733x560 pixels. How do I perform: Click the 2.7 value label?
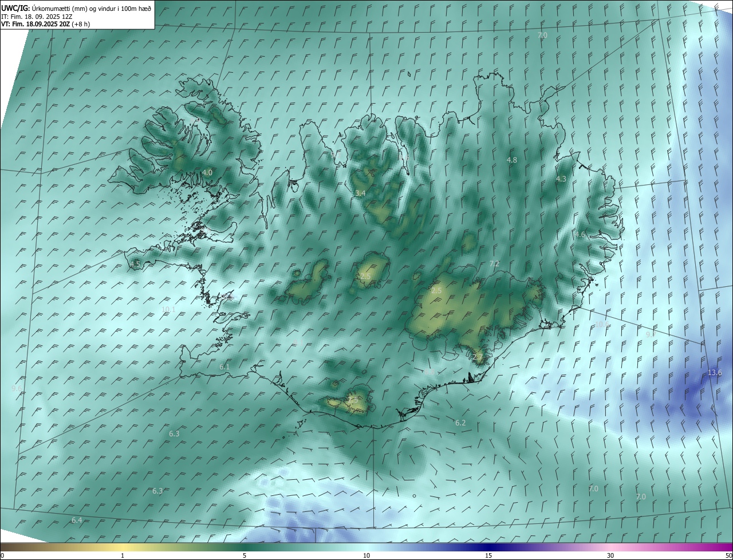pos(478,357)
